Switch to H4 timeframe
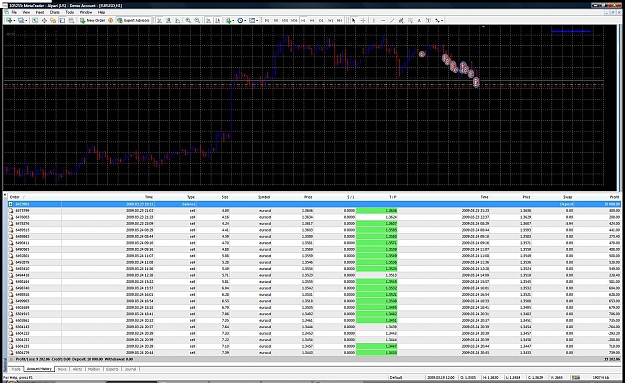 click(x=312, y=20)
